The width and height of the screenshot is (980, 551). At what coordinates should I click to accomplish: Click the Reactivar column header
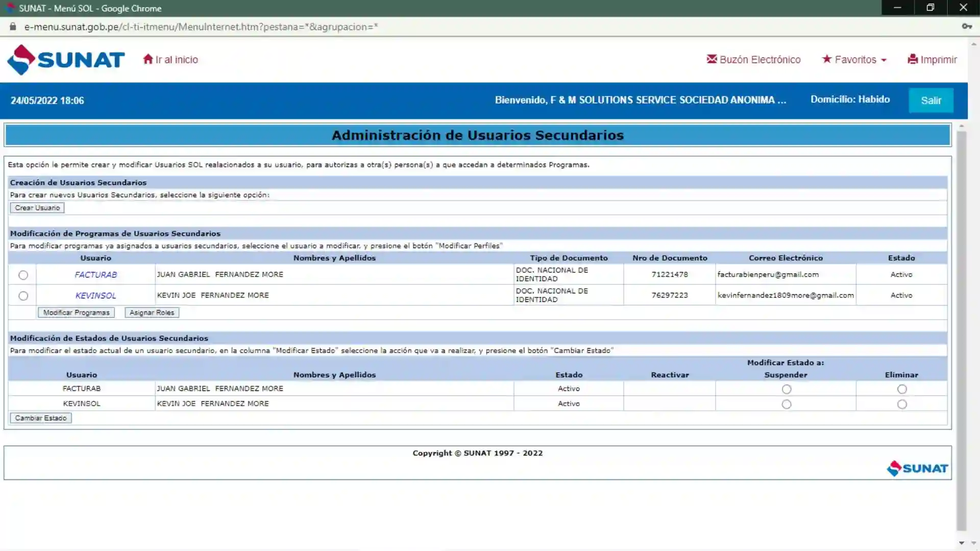(x=670, y=375)
